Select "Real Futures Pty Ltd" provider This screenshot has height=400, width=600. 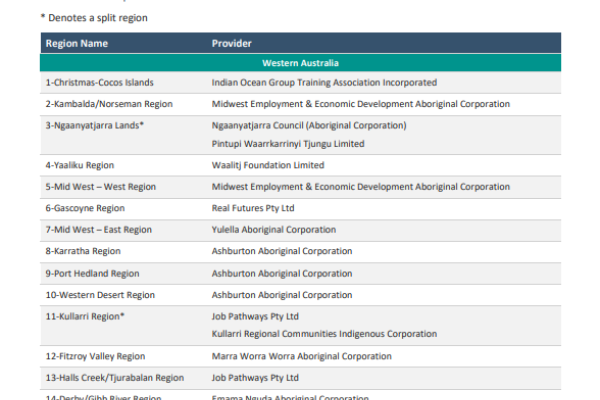point(253,208)
